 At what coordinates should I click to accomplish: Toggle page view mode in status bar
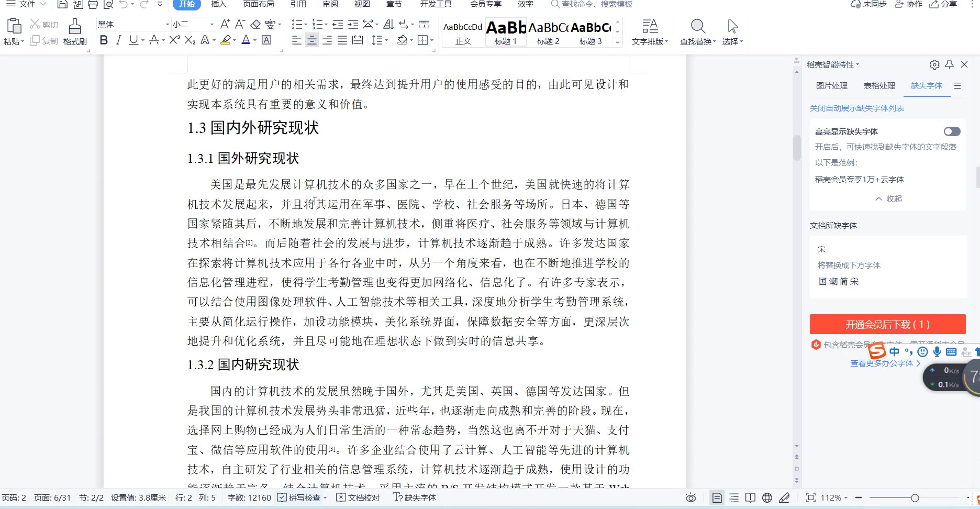[x=717, y=497]
